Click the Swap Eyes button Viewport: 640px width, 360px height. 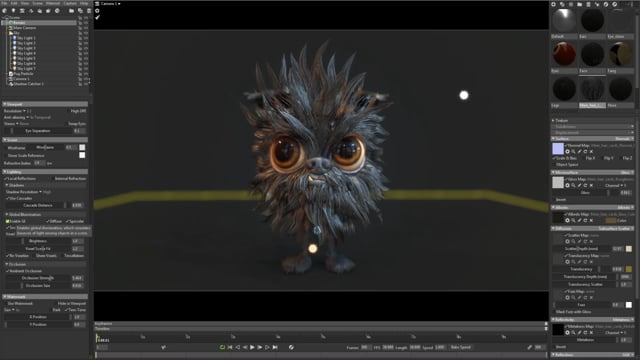[x=77, y=123]
